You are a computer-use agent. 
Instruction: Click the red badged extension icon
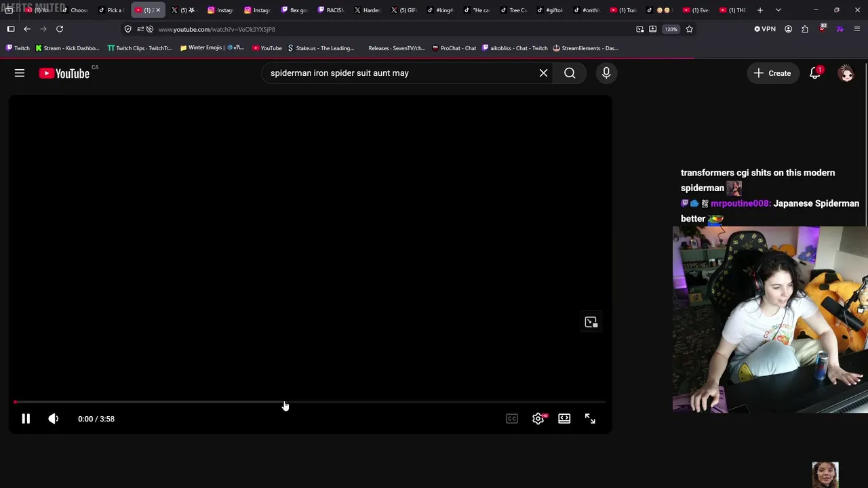pyautogui.click(x=823, y=28)
